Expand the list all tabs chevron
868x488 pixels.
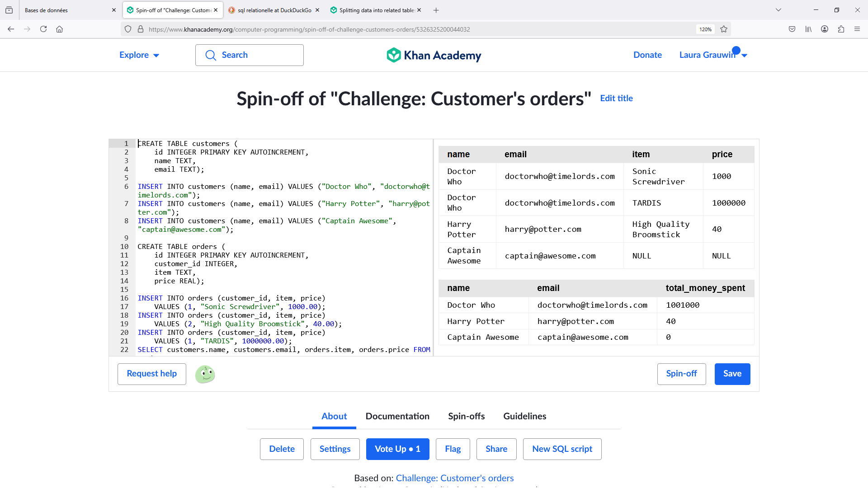(x=778, y=10)
